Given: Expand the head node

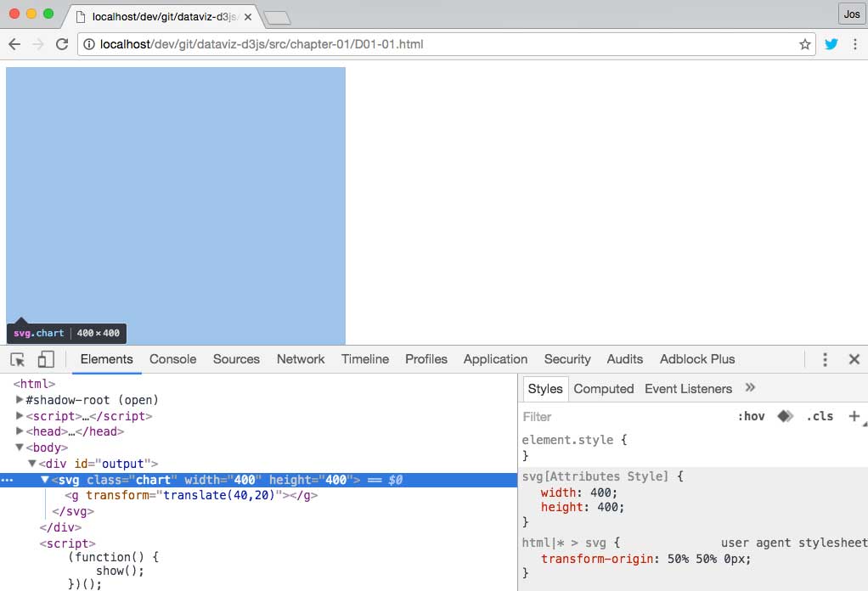Looking at the screenshot, I should tap(20, 431).
